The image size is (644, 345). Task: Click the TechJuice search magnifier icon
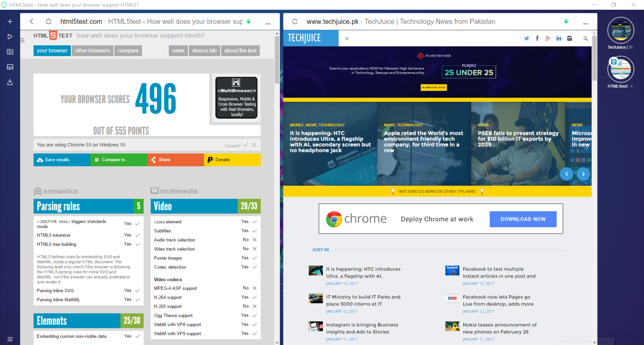[586, 39]
